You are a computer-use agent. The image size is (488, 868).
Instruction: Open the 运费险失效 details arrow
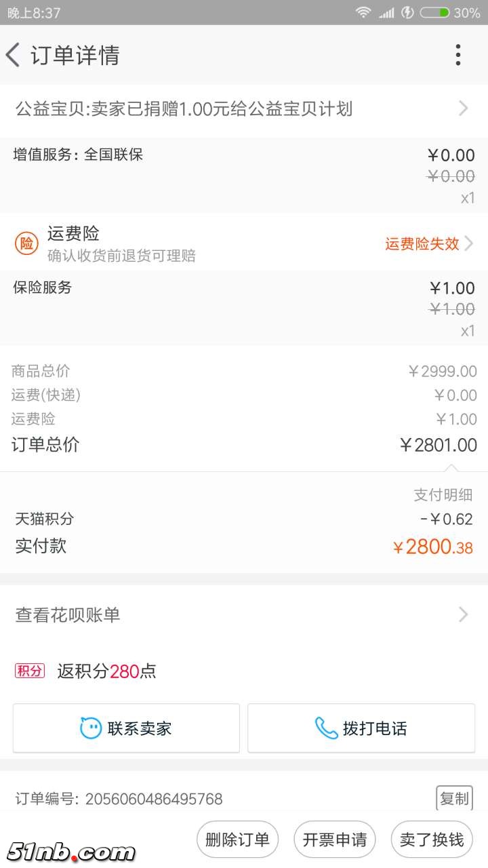[x=468, y=243]
